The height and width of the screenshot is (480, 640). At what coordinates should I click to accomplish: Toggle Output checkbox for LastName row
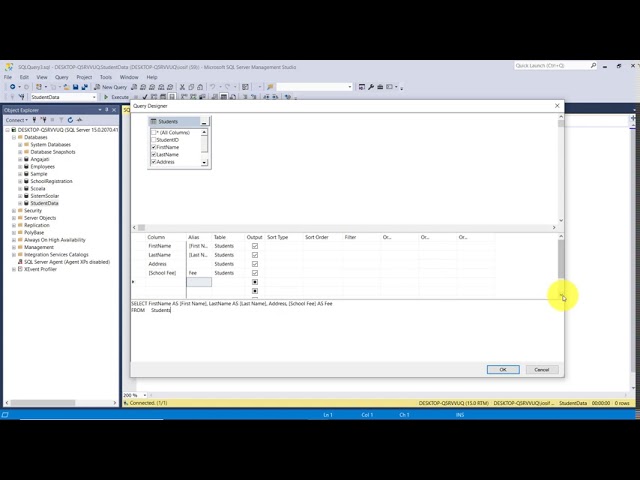pyautogui.click(x=255, y=255)
